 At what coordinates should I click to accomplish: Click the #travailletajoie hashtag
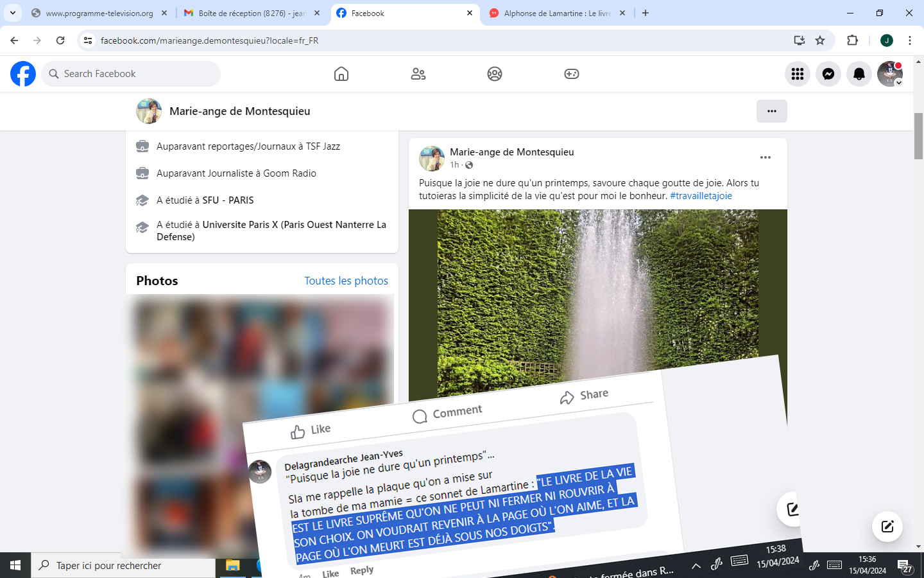coord(701,196)
